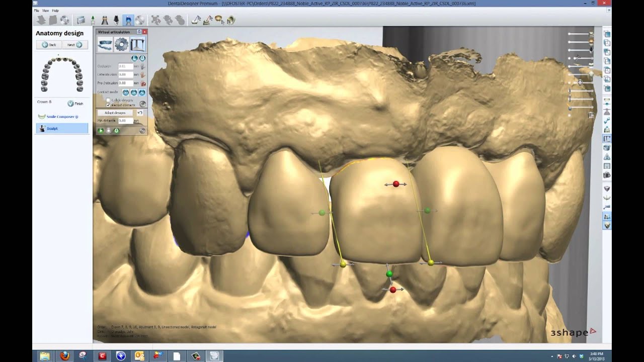
Task: Select the third Contact mode button
Action: coord(142,93)
